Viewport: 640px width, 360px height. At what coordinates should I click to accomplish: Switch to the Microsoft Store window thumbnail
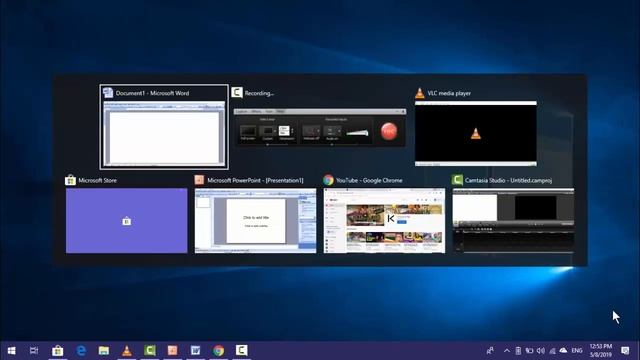click(x=127, y=220)
